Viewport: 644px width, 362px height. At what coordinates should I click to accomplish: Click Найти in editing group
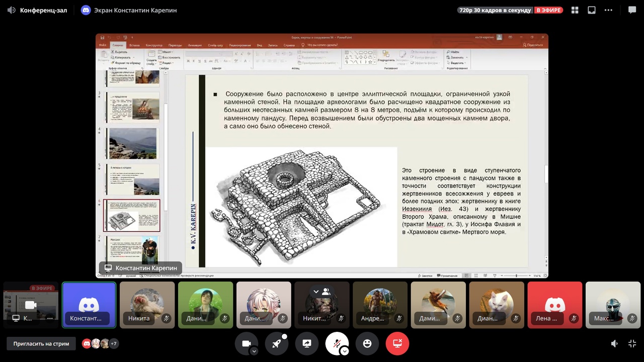453,52
